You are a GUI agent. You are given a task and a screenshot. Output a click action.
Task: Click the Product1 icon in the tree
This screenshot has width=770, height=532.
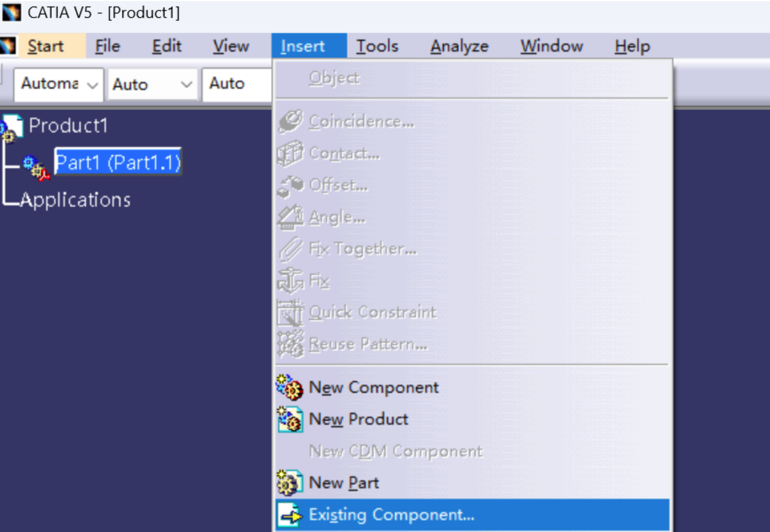pos(12,127)
